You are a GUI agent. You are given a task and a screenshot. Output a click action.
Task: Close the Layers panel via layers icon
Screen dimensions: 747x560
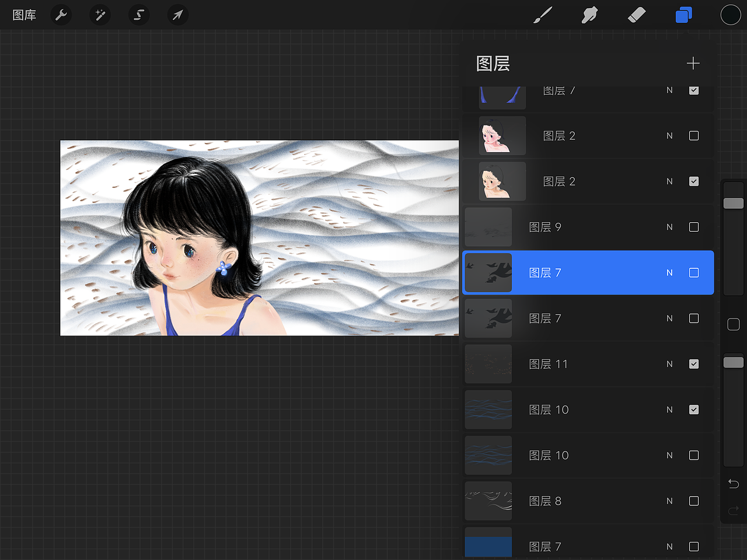(683, 15)
